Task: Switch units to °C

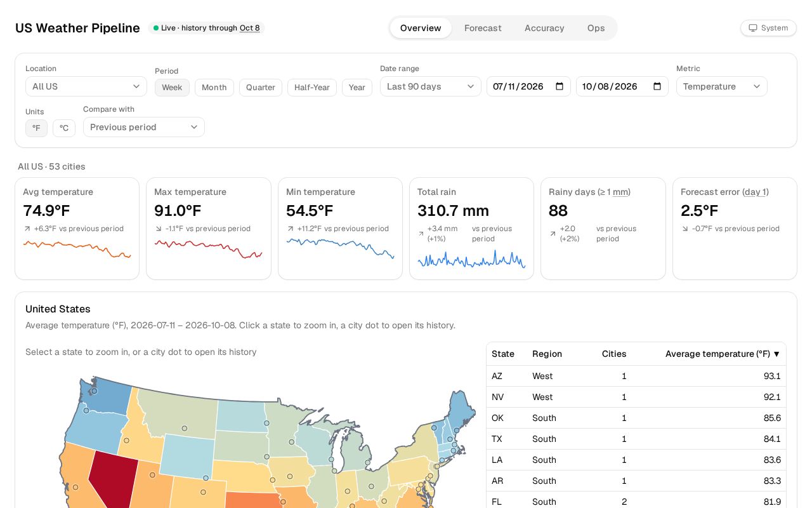Action: pos(64,128)
